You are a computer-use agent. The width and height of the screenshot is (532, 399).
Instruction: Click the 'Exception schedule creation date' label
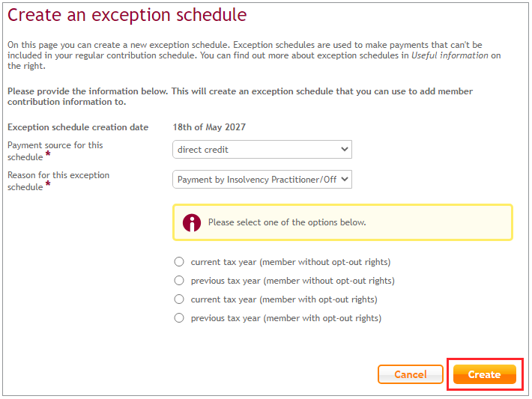pyautogui.click(x=78, y=127)
